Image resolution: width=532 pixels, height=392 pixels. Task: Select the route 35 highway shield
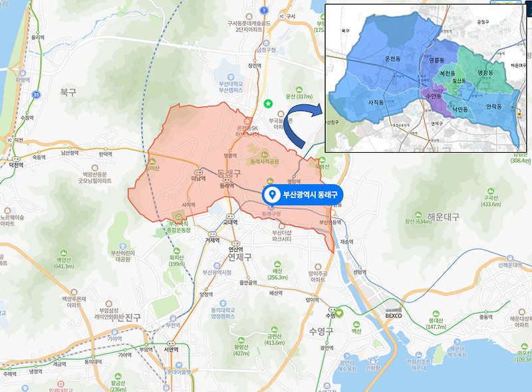[37, 94]
